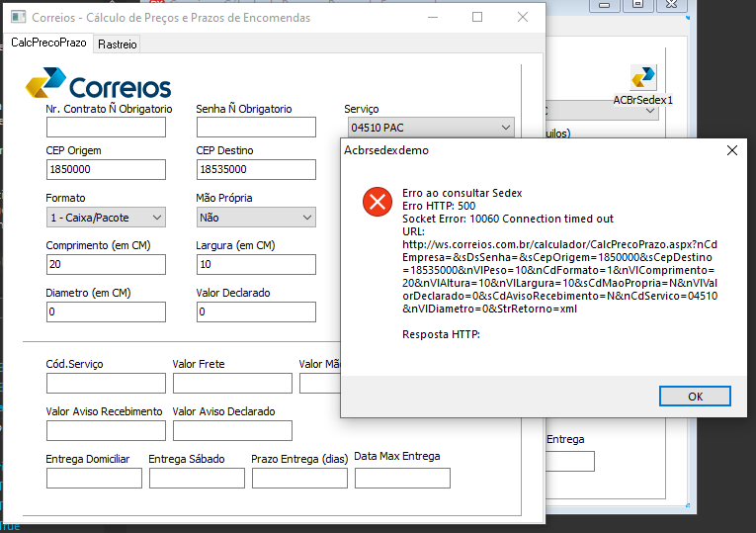Viewport: 756px width, 533px height.
Task: Minimize the Correios calculation window
Action: click(433, 17)
